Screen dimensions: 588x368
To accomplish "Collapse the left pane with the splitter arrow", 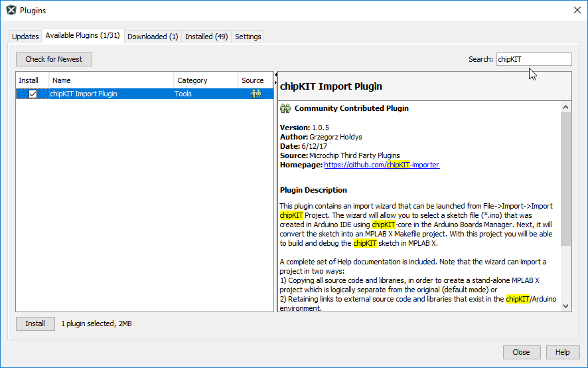I will tap(276, 74).
